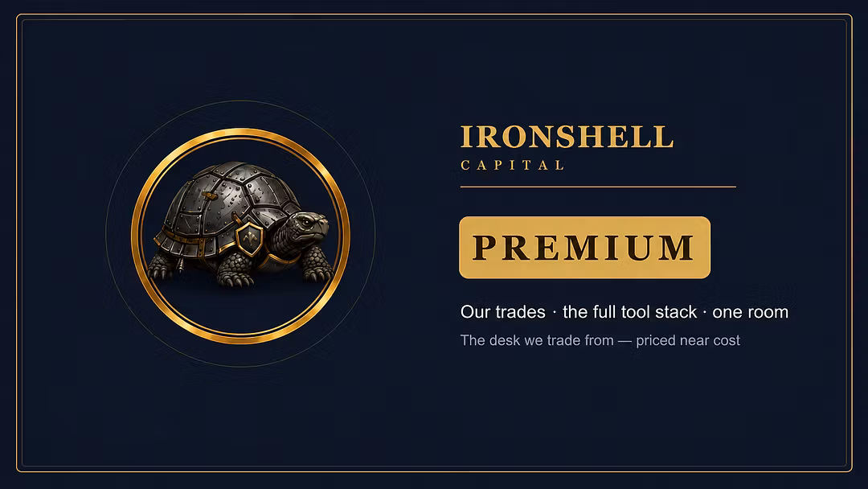Click the turtle's front right clawed foot
The image size is (868, 489).
pos(317,266)
